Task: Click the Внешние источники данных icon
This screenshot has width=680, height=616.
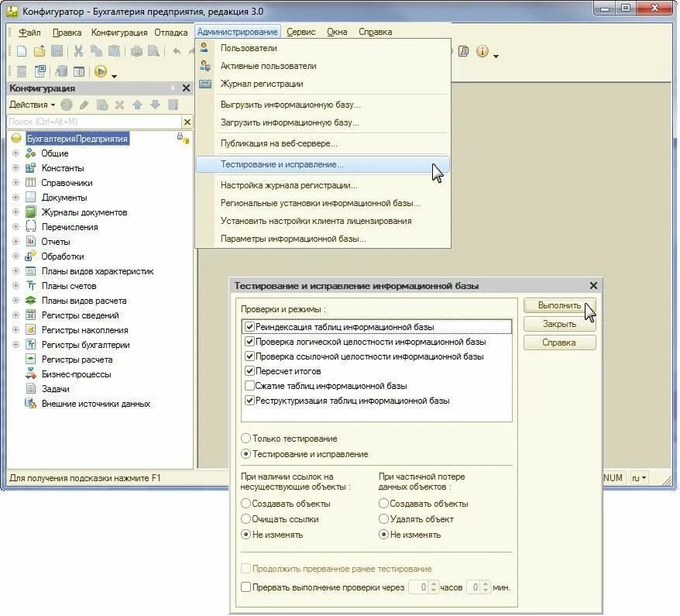Action: [x=30, y=404]
